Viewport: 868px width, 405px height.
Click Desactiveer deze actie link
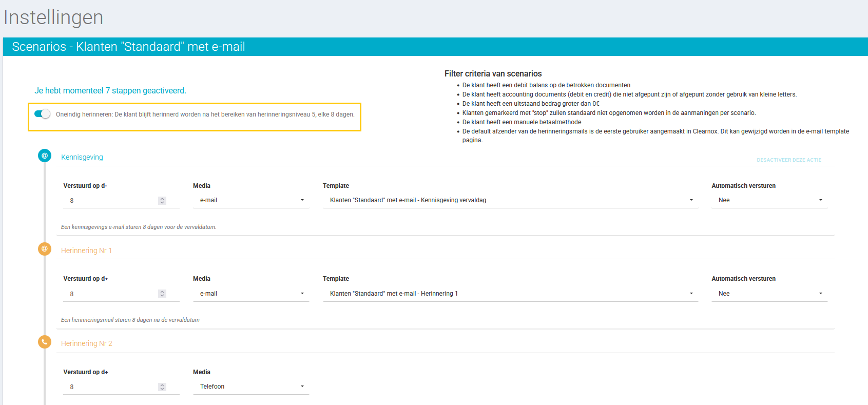click(x=788, y=160)
